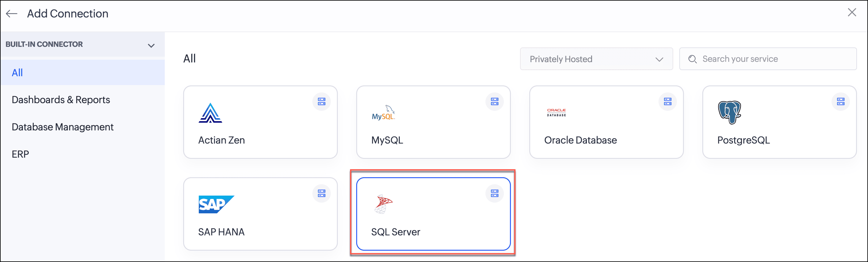The image size is (868, 262).
Task: Click the MySQL dolphin logo
Action: pyautogui.click(x=383, y=112)
